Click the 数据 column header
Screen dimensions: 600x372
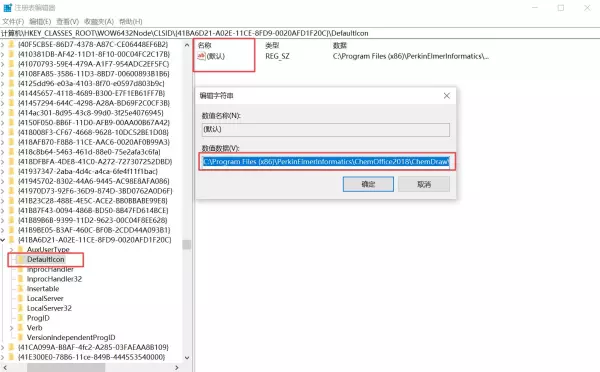340,46
